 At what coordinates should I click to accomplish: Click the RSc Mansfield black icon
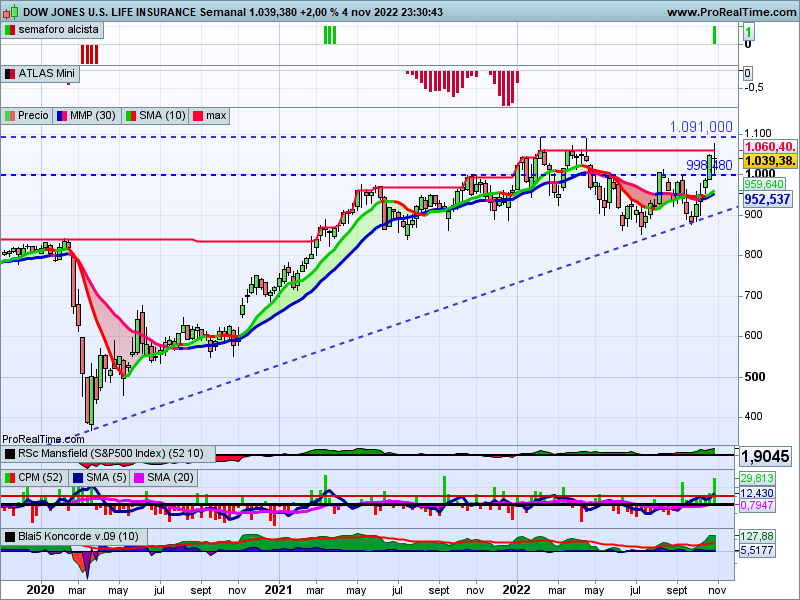point(10,454)
